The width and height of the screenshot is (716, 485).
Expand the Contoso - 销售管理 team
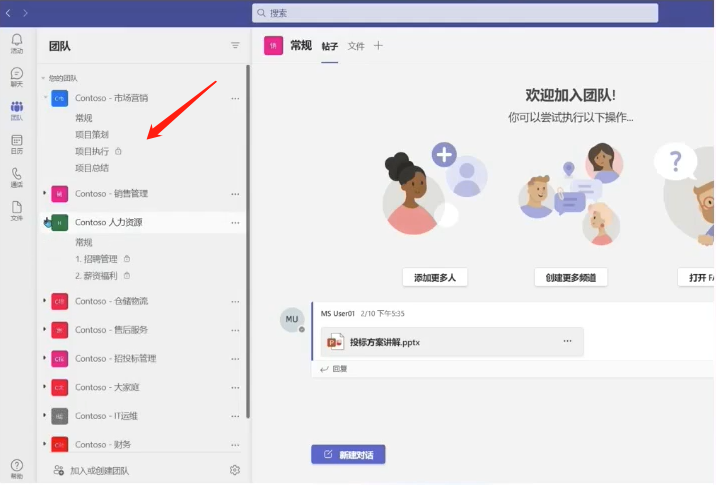point(44,193)
